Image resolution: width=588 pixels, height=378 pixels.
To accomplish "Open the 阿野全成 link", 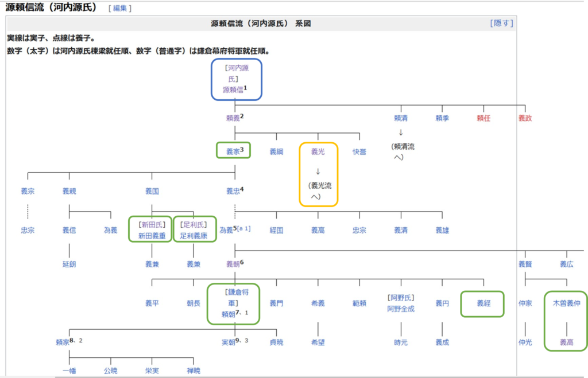I will click(x=400, y=309).
